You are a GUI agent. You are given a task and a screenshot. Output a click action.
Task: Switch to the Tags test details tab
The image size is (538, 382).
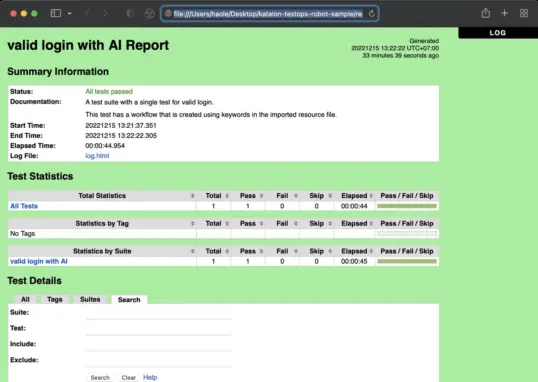coord(55,299)
